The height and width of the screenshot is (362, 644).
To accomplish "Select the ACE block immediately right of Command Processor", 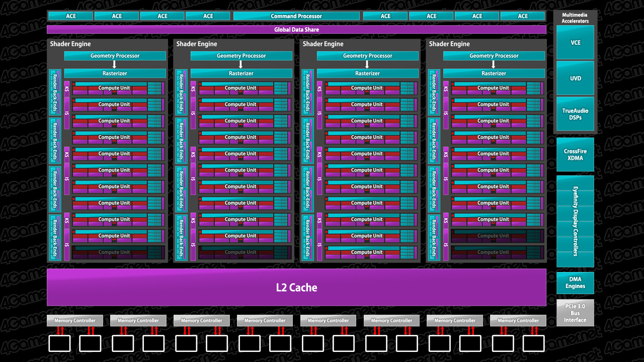I will coord(386,16).
